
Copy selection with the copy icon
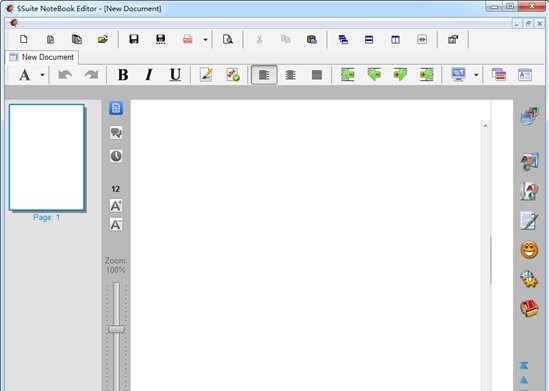pyautogui.click(x=286, y=39)
